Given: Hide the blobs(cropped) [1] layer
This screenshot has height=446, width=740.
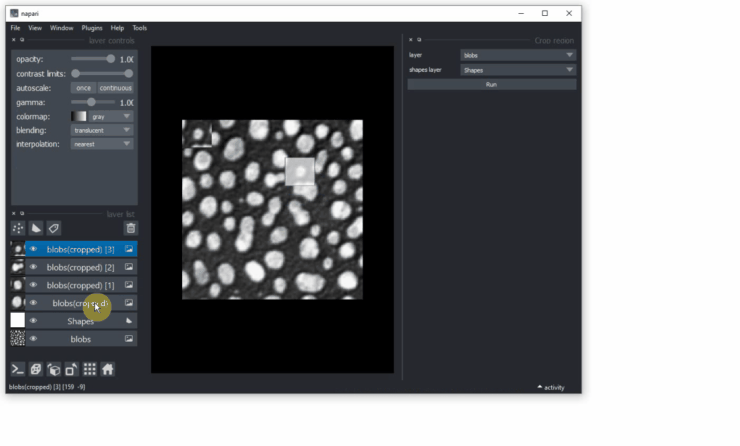Looking at the screenshot, I should [33, 285].
